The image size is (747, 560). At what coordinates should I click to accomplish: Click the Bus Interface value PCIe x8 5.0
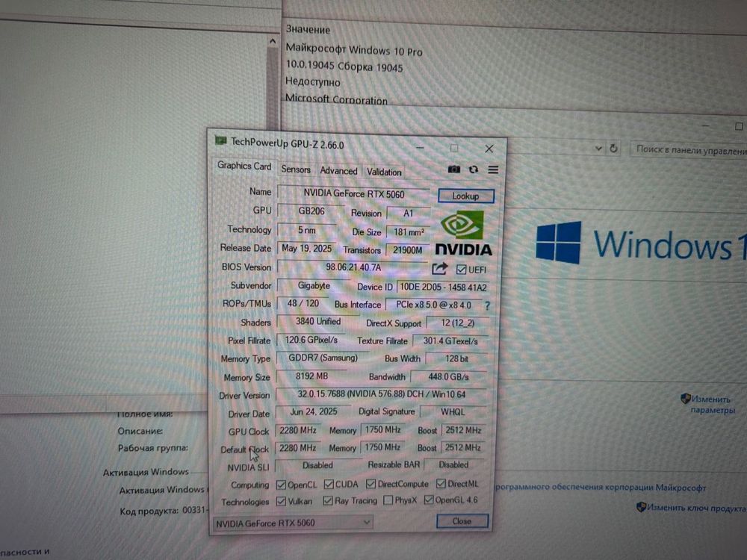coord(433,305)
